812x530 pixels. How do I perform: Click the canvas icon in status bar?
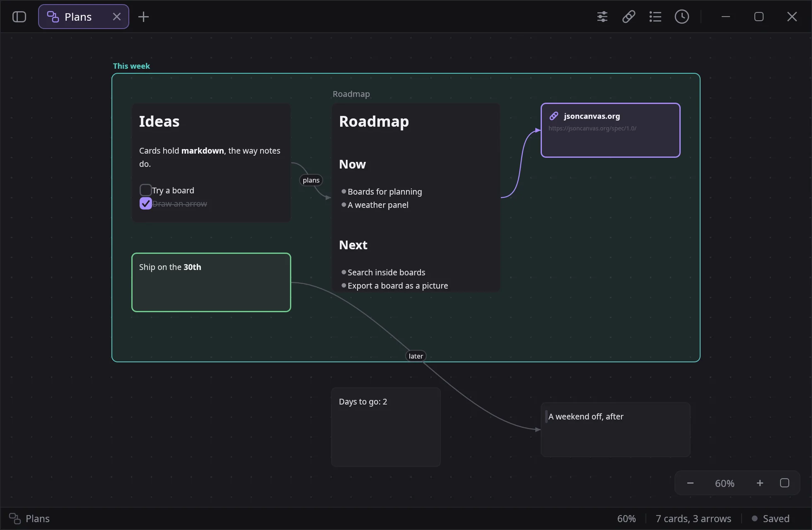[x=15, y=518]
